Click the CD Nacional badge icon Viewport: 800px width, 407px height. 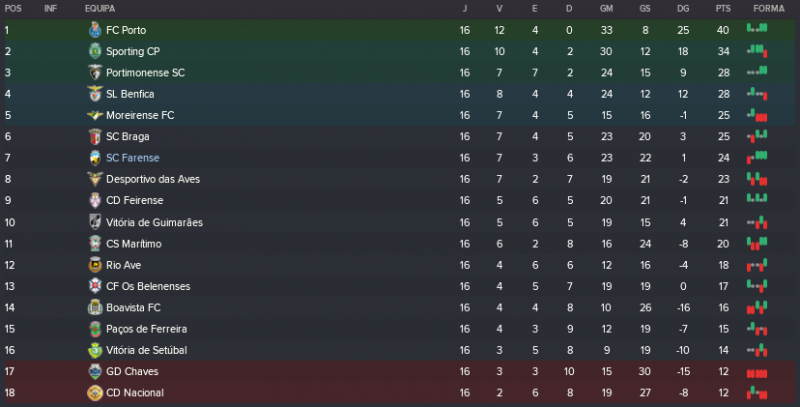[95, 392]
